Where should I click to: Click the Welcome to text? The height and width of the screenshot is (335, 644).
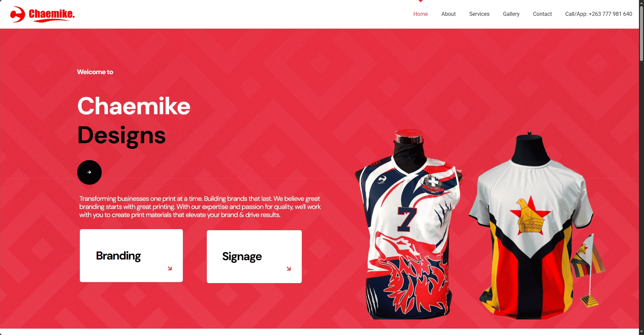click(x=95, y=72)
